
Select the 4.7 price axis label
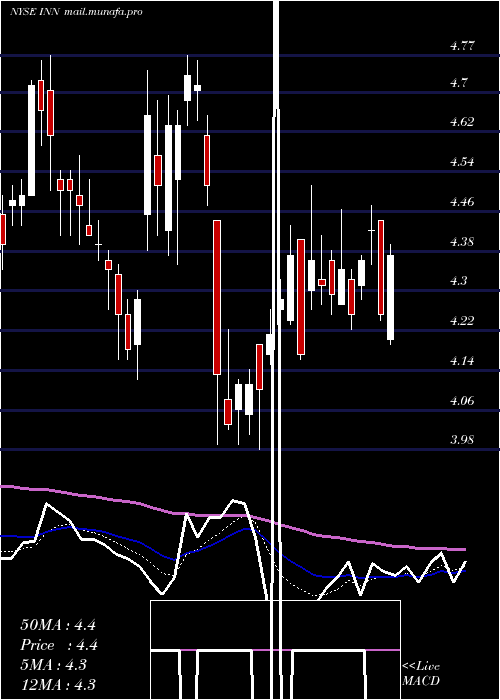pyautogui.click(x=458, y=83)
